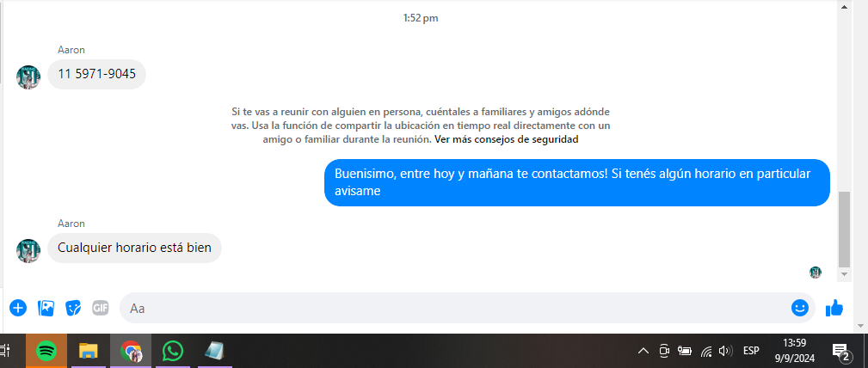Click the chat scrollbar thumb

point(844,229)
